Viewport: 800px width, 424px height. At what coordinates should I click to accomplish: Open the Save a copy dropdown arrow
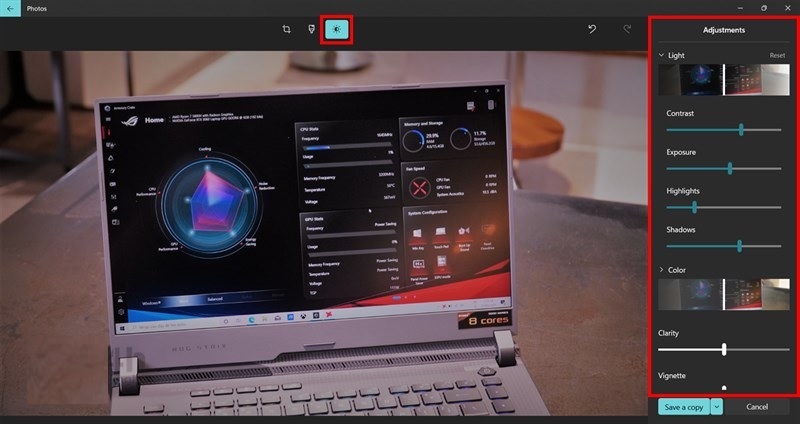717,407
